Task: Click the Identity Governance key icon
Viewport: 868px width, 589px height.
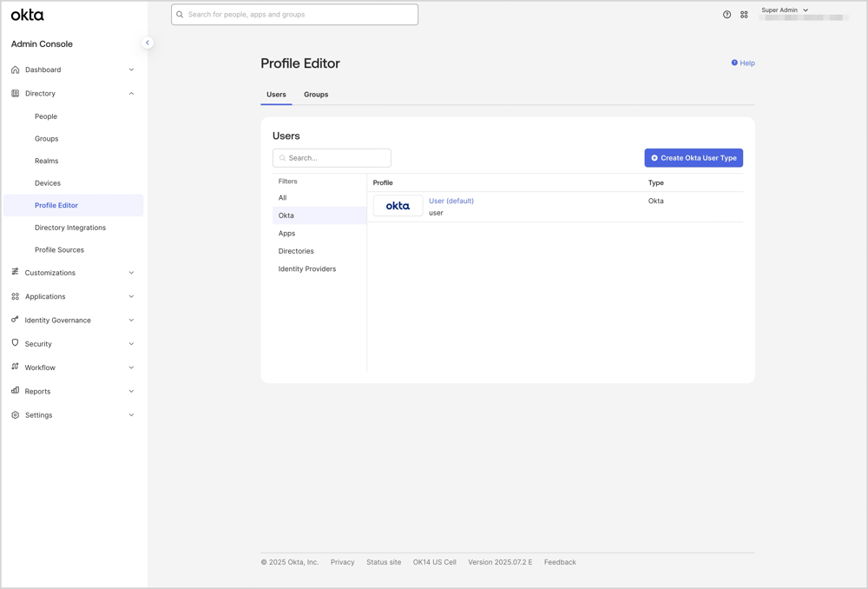Action: tap(15, 320)
